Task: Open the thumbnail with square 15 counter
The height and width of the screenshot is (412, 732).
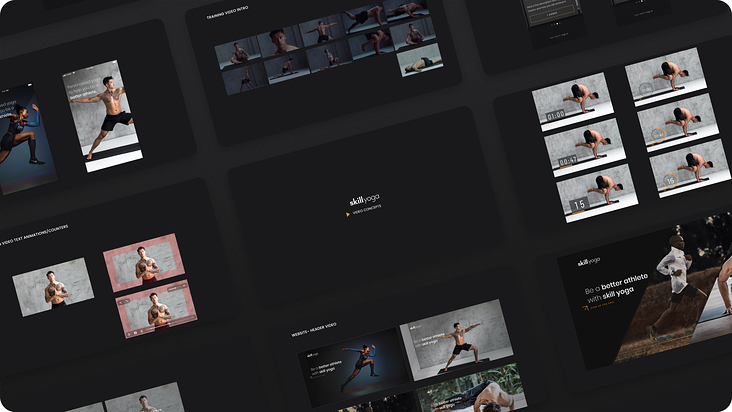Action: pos(597,193)
